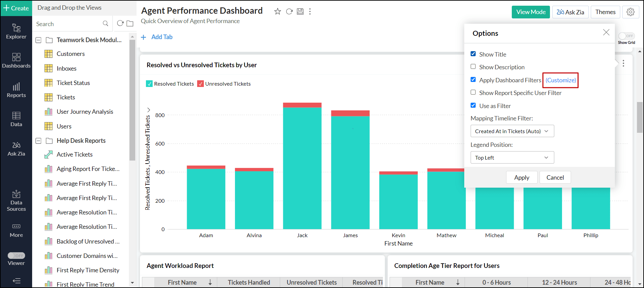This screenshot has height=288, width=644.
Task: Click the save dashboard icon
Action: click(x=300, y=12)
